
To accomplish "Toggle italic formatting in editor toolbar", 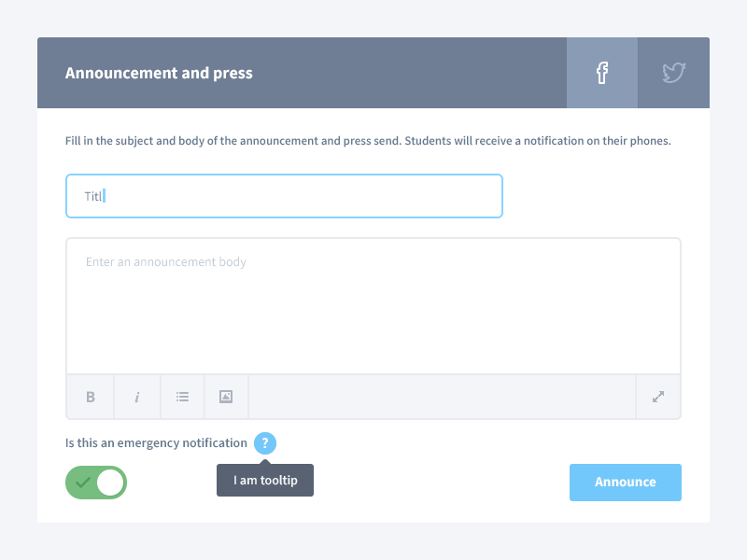I will pos(137,397).
